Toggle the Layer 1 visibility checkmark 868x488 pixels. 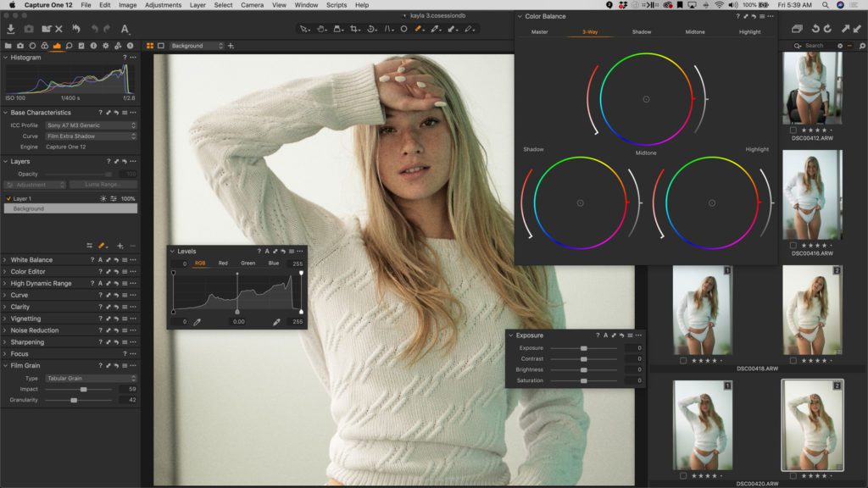(x=8, y=198)
